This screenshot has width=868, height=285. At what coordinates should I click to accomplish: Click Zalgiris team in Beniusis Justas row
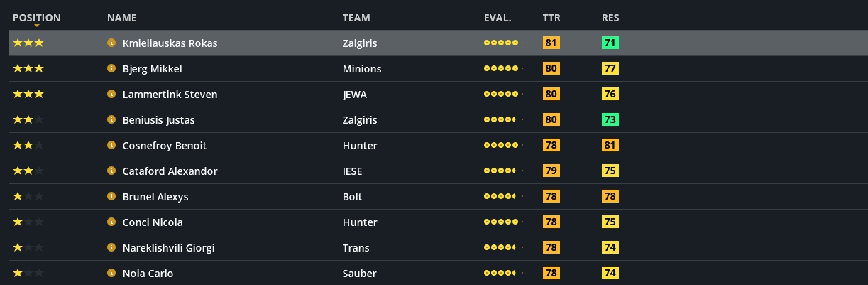point(360,120)
